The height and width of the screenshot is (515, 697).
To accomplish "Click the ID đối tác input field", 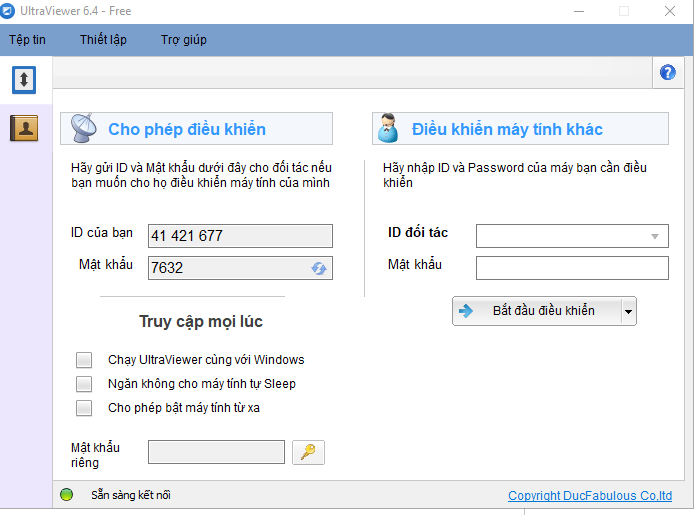I will coord(572,236).
